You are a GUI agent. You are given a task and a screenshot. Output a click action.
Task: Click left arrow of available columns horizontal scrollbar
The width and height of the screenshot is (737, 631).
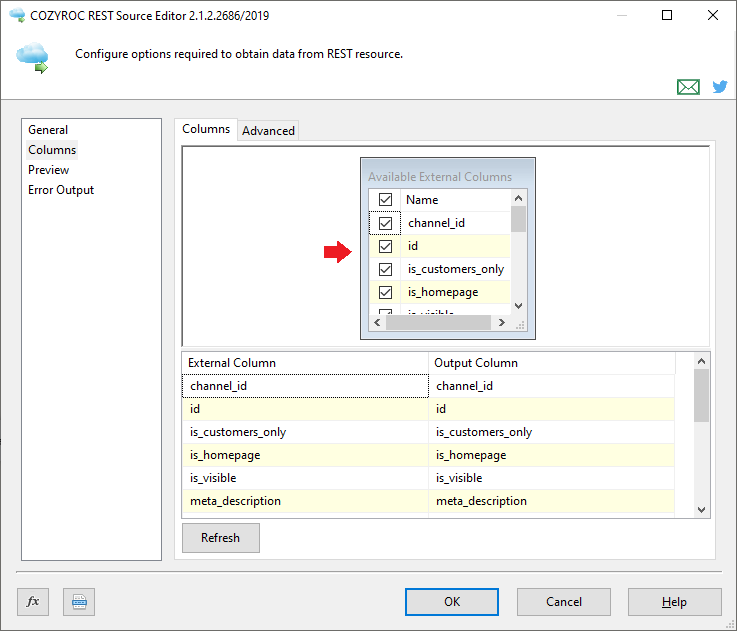click(377, 323)
